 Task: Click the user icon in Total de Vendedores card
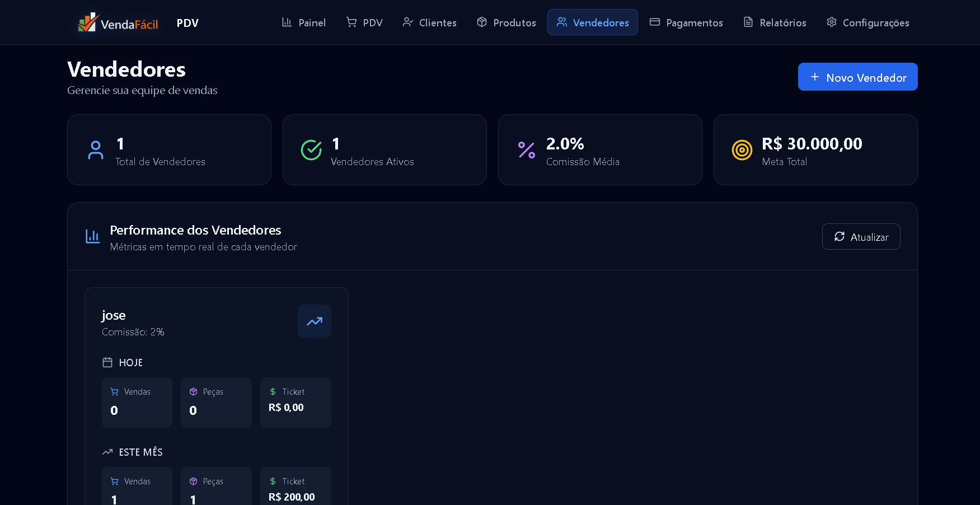coord(96,150)
